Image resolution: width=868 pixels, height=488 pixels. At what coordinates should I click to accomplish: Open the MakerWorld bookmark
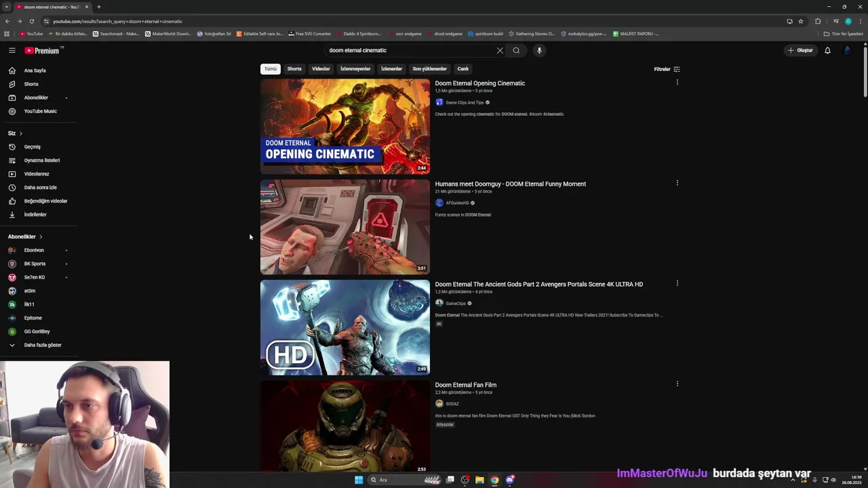168,33
